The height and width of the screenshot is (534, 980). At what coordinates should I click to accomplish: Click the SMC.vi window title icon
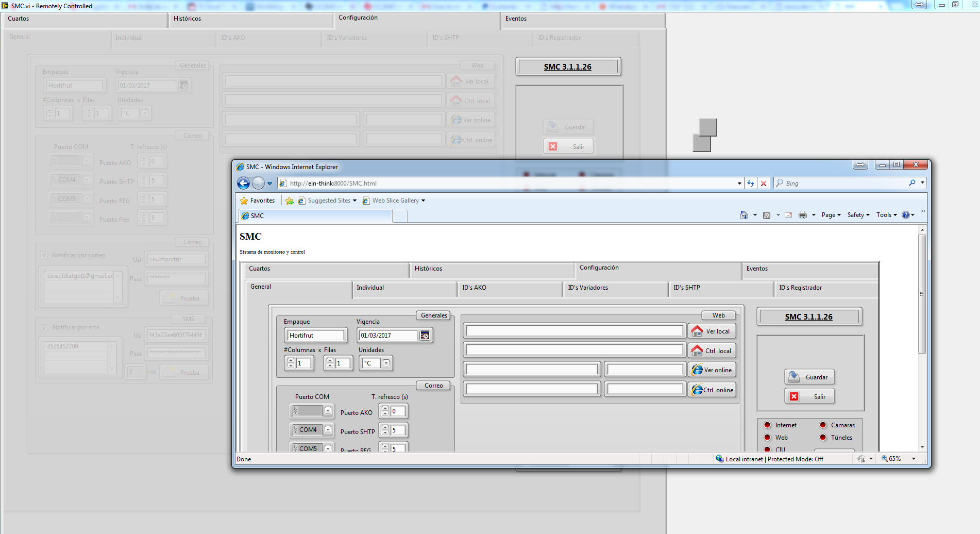(x=5, y=6)
